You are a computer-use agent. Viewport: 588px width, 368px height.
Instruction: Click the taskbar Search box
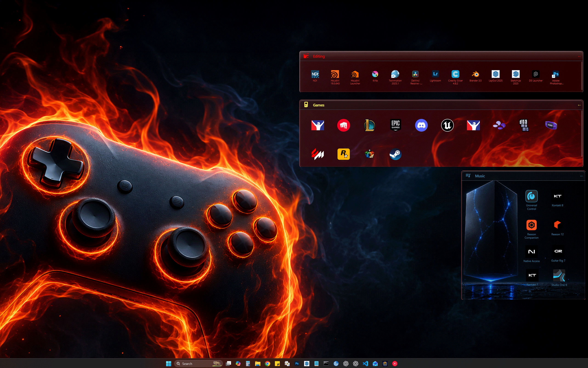(x=198, y=364)
